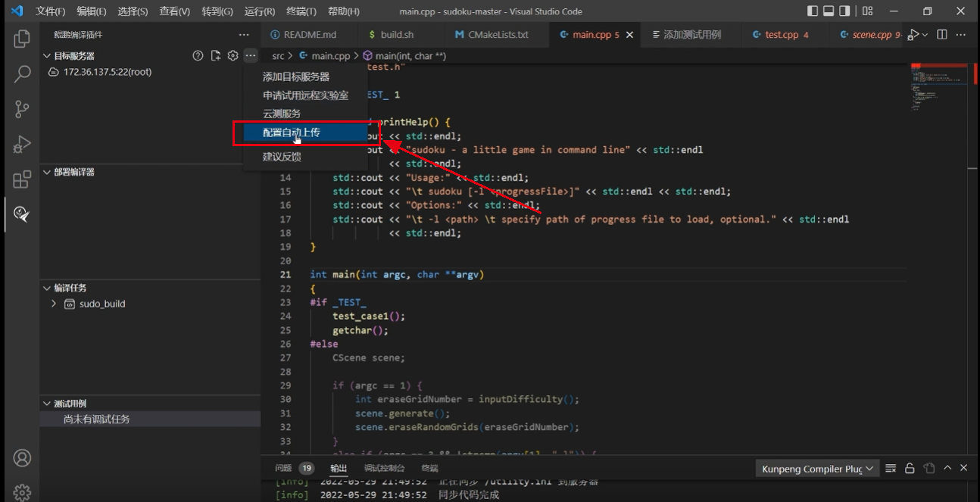Collapse the 测试用例 section
The image size is (980, 502).
[47, 404]
